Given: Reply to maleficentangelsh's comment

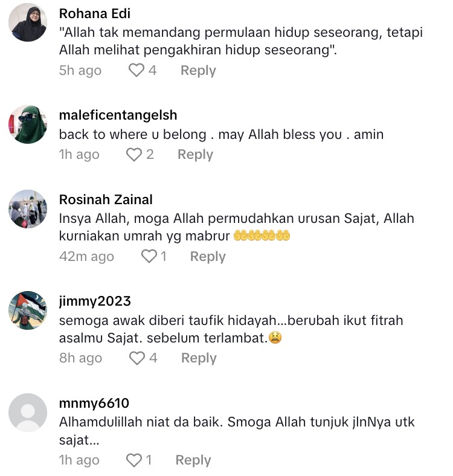Looking at the screenshot, I should tap(195, 155).
